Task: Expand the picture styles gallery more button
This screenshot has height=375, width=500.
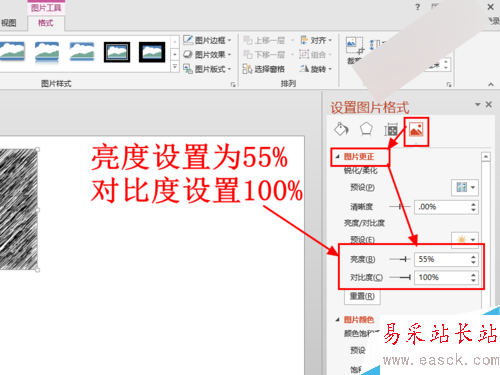Action: click(x=175, y=67)
